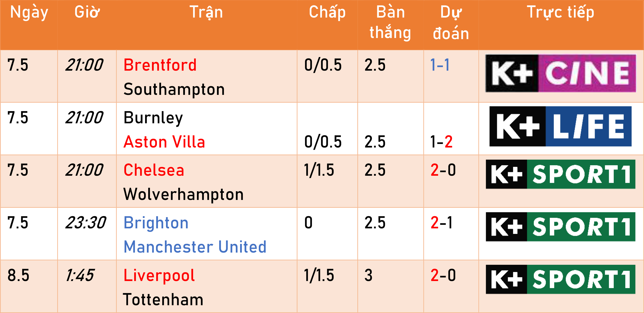
Task: Select the 1-1 prediction for Brentford match
Action: pyautogui.click(x=440, y=65)
